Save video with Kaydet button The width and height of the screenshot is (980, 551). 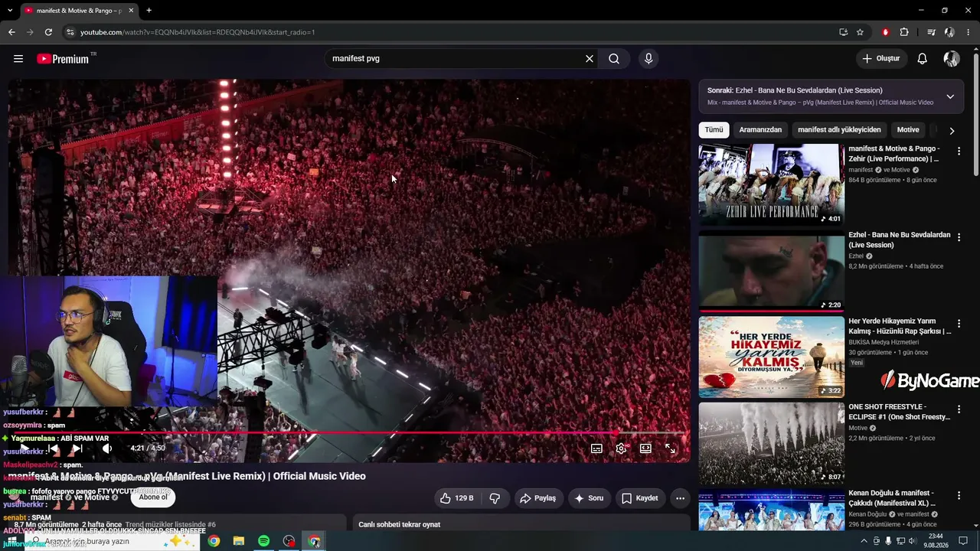[x=640, y=498]
